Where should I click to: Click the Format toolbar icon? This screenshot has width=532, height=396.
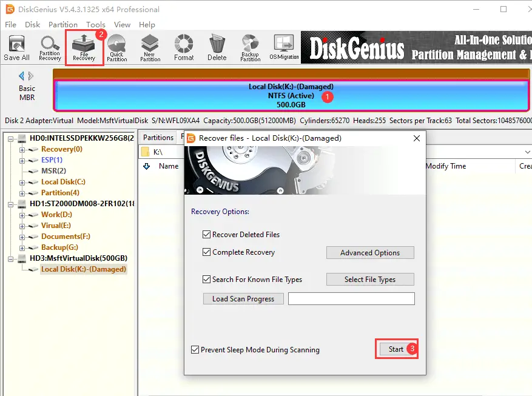[184, 48]
